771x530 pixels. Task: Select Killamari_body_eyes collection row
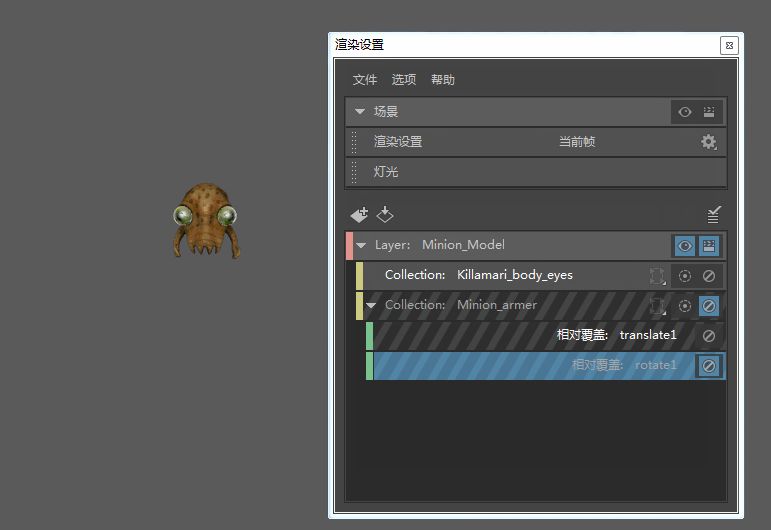tap(541, 275)
